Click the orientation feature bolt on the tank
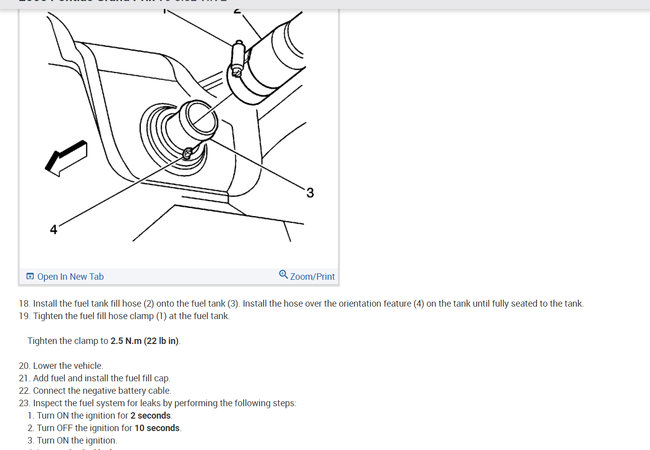The height and width of the screenshot is (450, 650). [187, 154]
